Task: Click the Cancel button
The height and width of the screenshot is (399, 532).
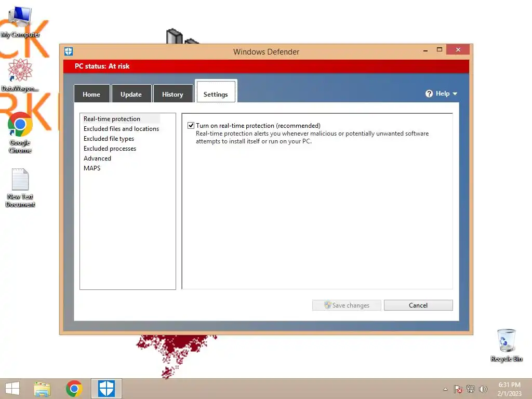Action: tap(418, 305)
